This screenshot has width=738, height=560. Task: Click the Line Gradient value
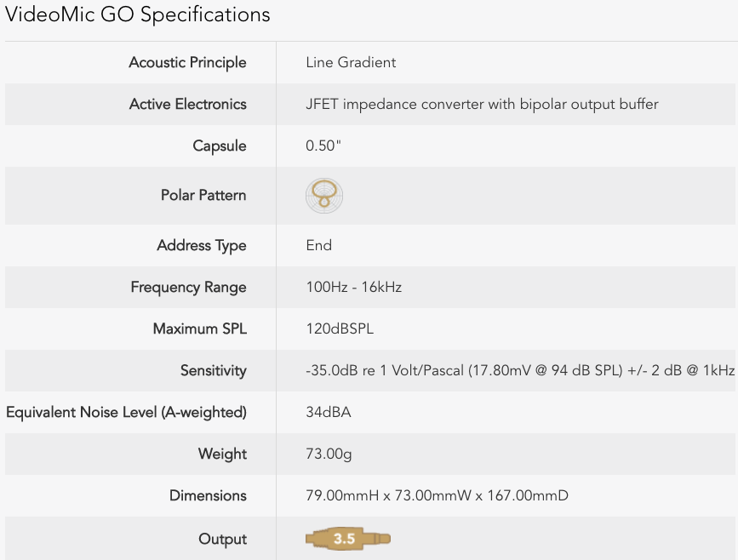tap(351, 63)
